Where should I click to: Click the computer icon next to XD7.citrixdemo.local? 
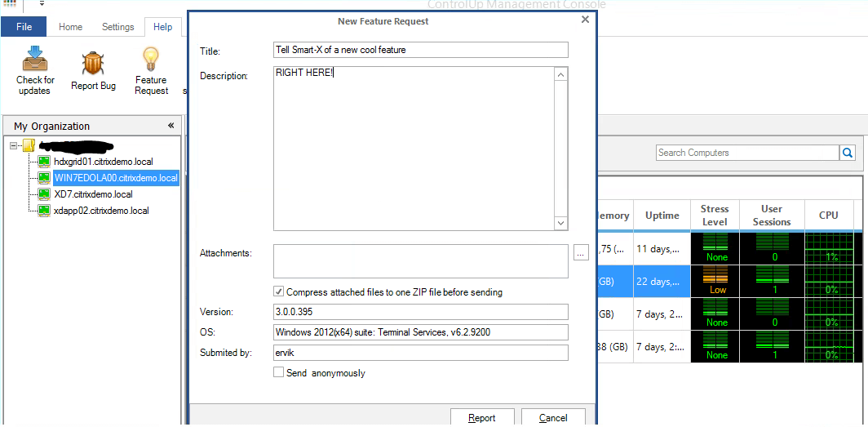pos(44,194)
